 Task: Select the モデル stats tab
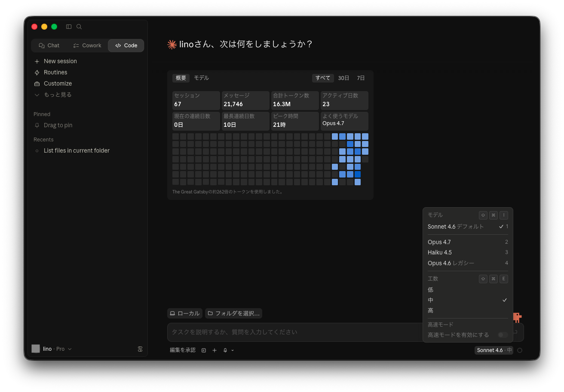pyautogui.click(x=201, y=78)
